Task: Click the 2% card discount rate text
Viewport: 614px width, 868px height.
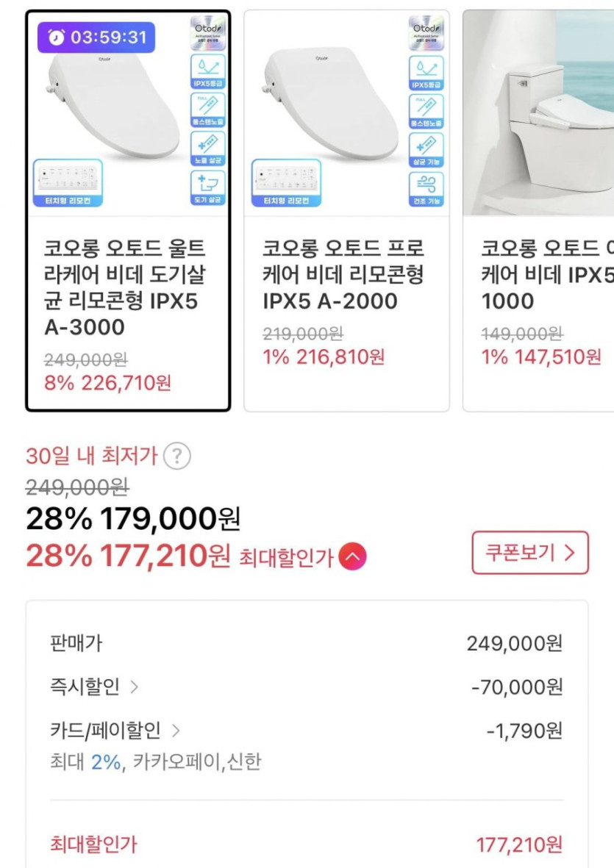Action: [105, 762]
